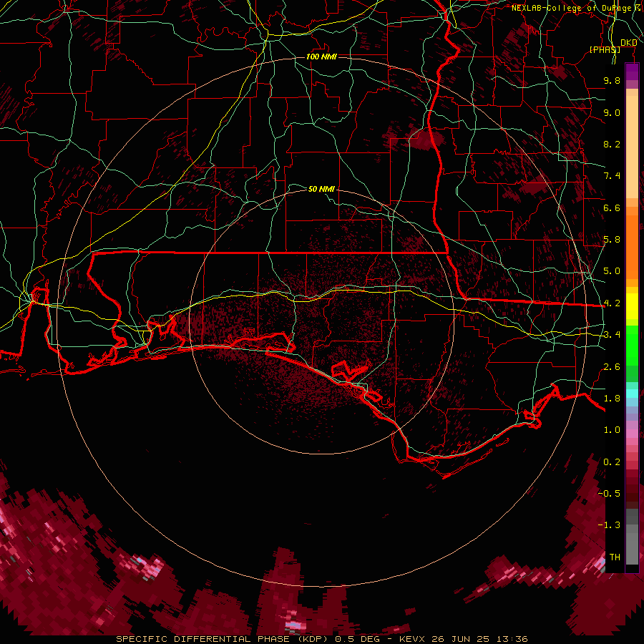Click the 1.8 scale value
Screen dimensions: 644x644
pos(612,399)
